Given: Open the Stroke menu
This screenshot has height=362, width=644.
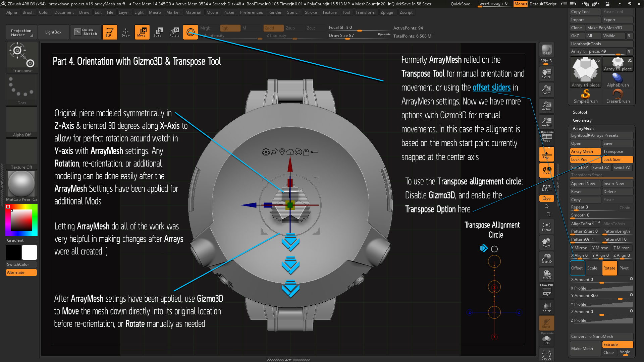Looking at the screenshot, I should tap(311, 12).
